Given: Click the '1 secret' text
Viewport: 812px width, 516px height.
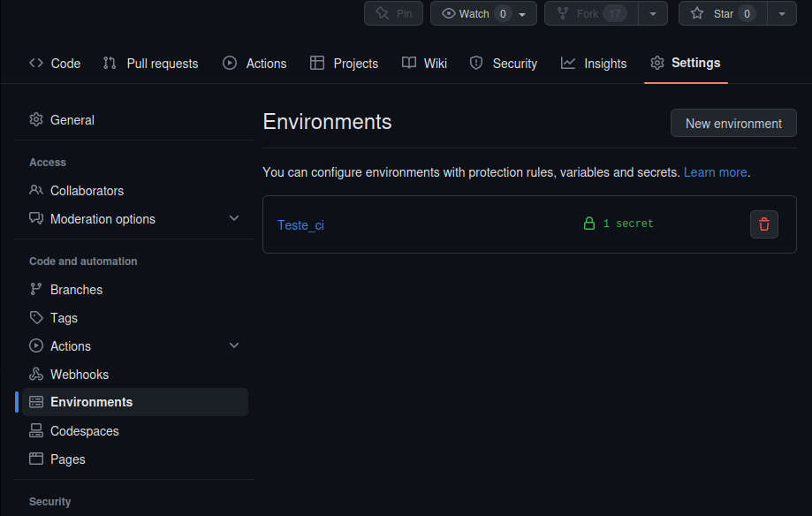Looking at the screenshot, I should coord(628,224).
